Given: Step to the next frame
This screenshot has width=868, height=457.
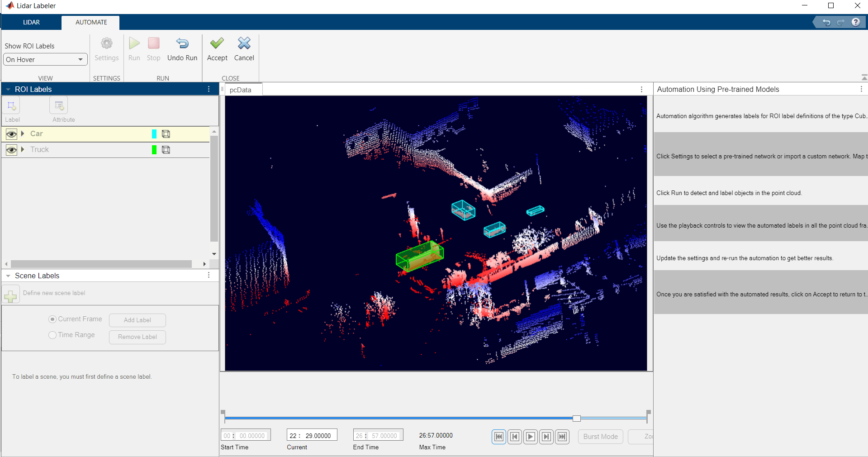Looking at the screenshot, I should tap(546, 437).
